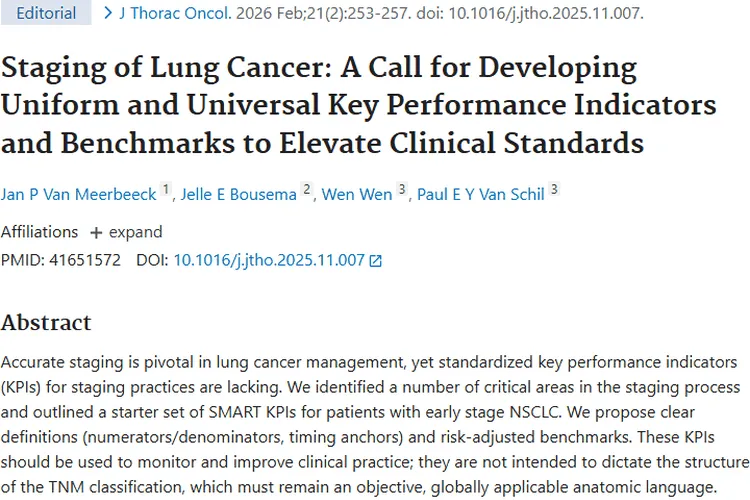Click affiliation superscript 3 after Wen Wen
The width and height of the screenshot is (750, 500).
point(402,189)
